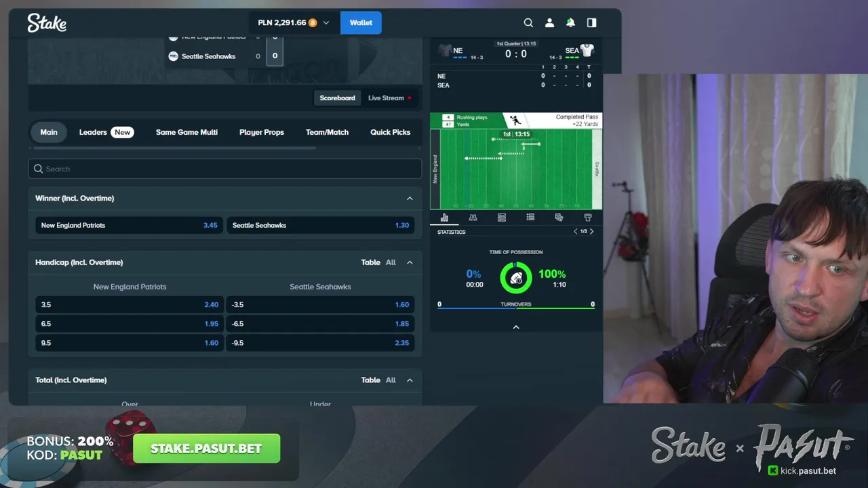Collapse the Handicap (Incl. Overtime) section
Image resolution: width=868 pixels, height=488 pixels.
coord(410,262)
